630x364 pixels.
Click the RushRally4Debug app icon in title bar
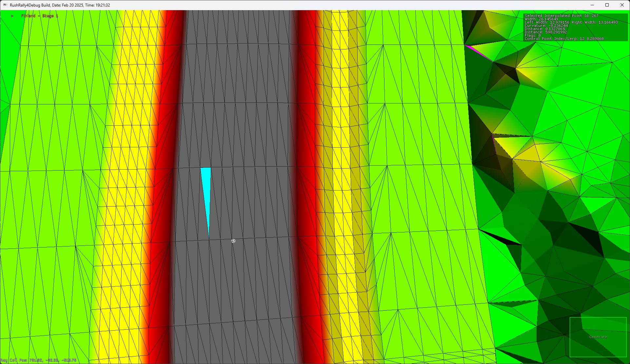[5, 5]
